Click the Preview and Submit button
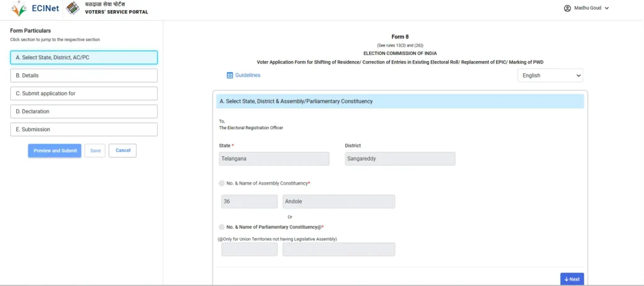The width and height of the screenshot is (644, 286). coord(55,151)
